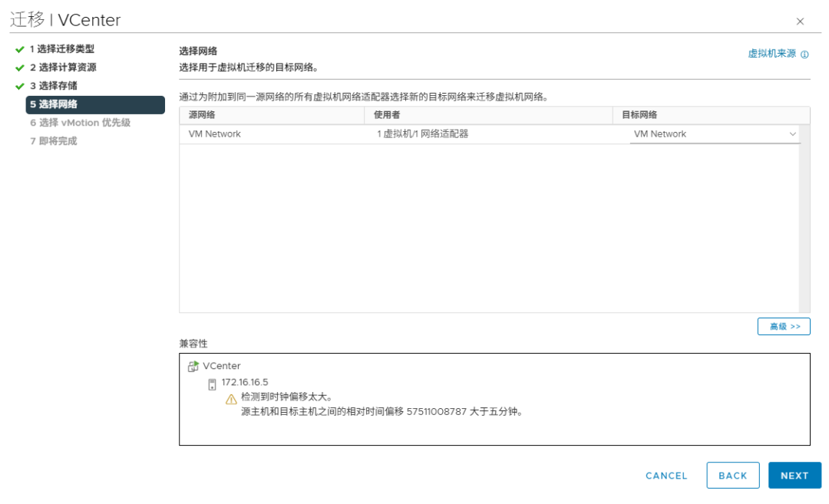Click the time offset 57511008787 message line
829x504 pixels.
point(383,411)
